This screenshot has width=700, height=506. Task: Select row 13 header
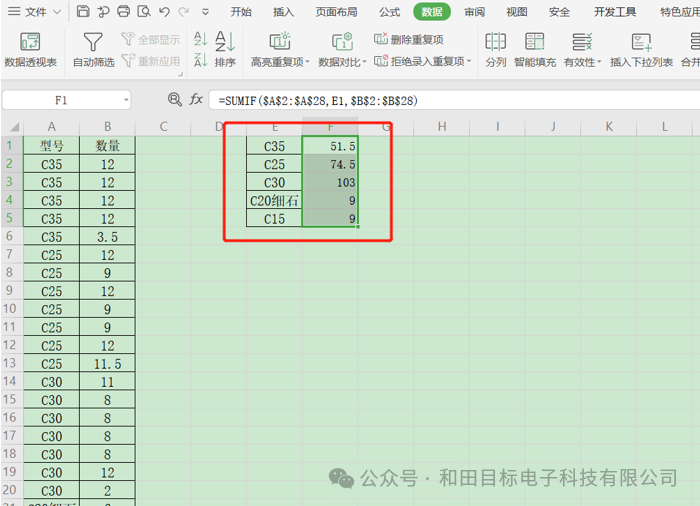pyautogui.click(x=9, y=363)
